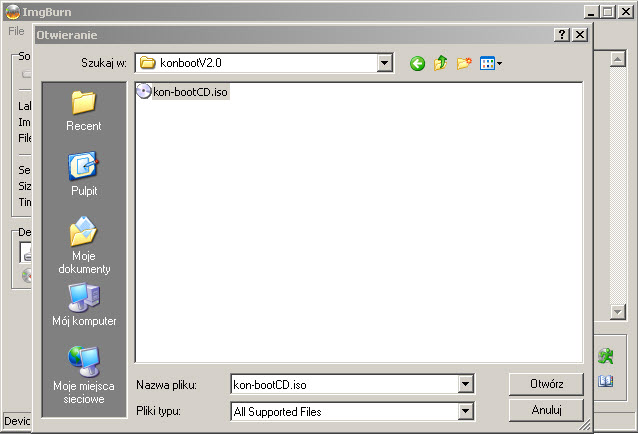Click the dialog help question-mark button
Image resolution: width=638 pixels, height=434 pixels.
pos(562,35)
